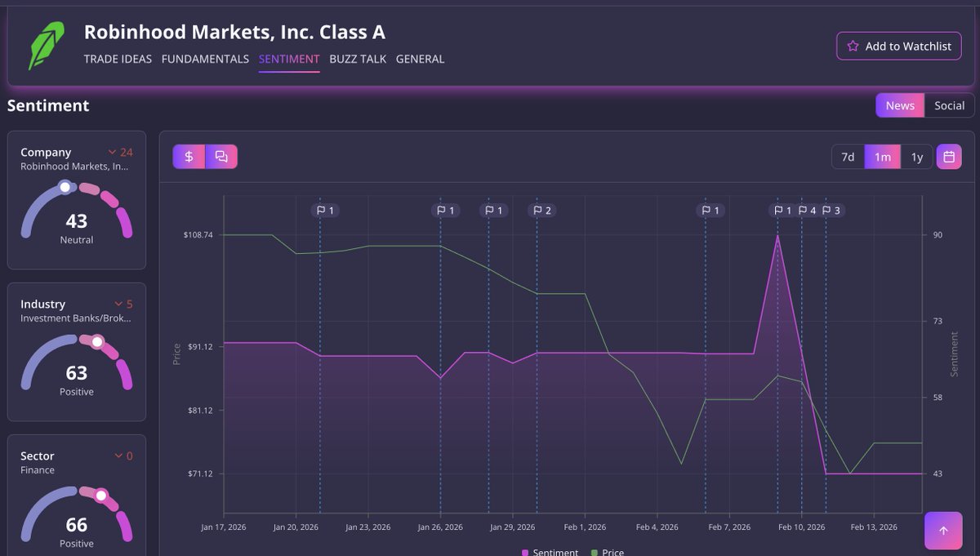The height and width of the screenshot is (556, 980).
Task: Click the Company gauge indicator handle
Action: click(65, 187)
